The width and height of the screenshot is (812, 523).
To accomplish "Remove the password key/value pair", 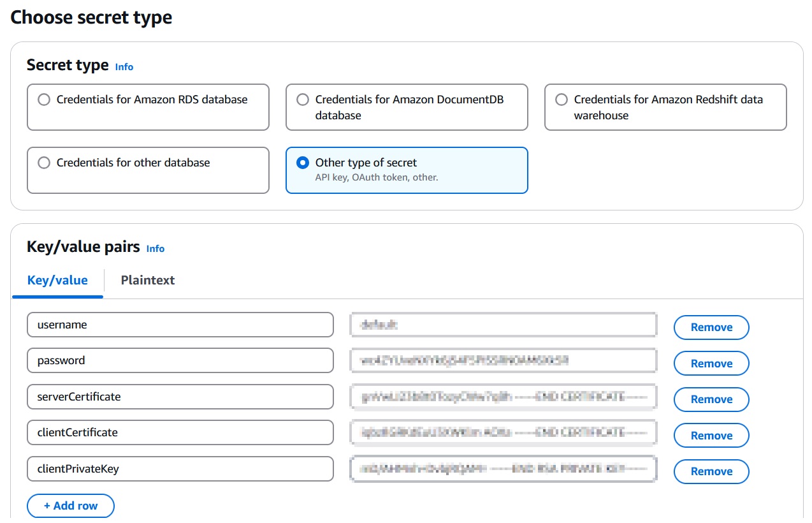I will (711, 363).
